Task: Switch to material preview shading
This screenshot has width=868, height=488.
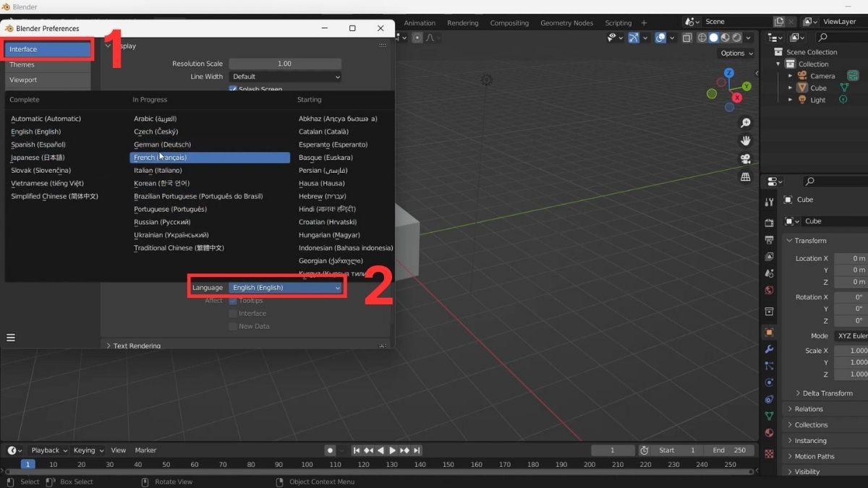Action: click(725, 38)
